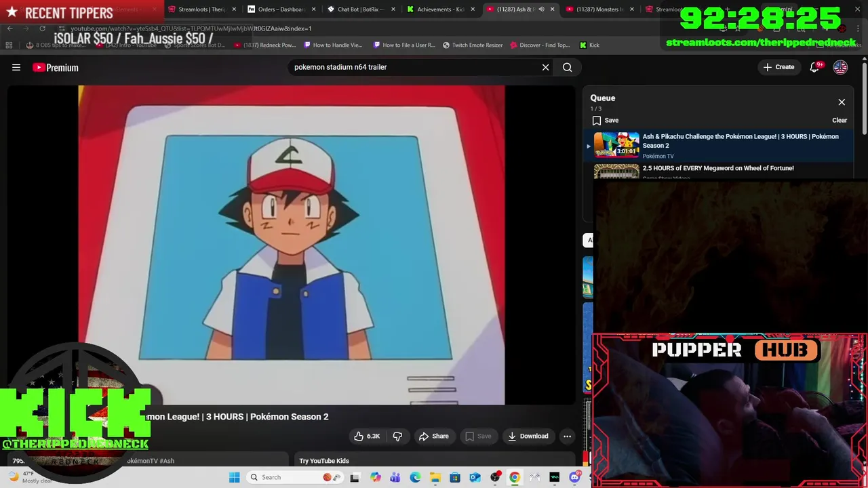Screen dimensions: 868x488
Task: Clear the search text with the X icon
Action: click(x=545, y=67)
